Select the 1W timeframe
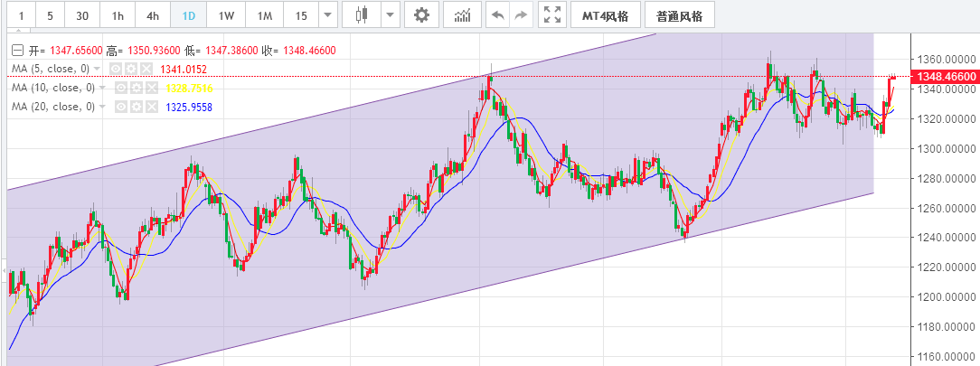The image size is (980, 366). click(226, 15)
